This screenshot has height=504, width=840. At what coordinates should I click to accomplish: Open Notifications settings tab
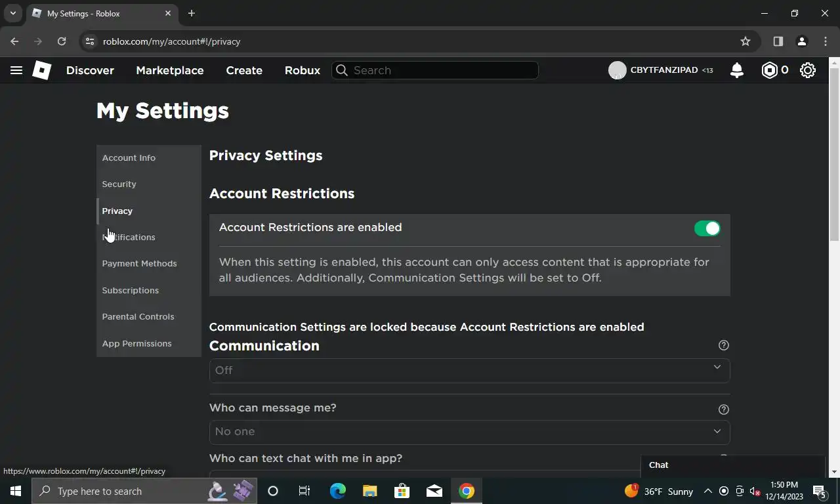(148, 237)
